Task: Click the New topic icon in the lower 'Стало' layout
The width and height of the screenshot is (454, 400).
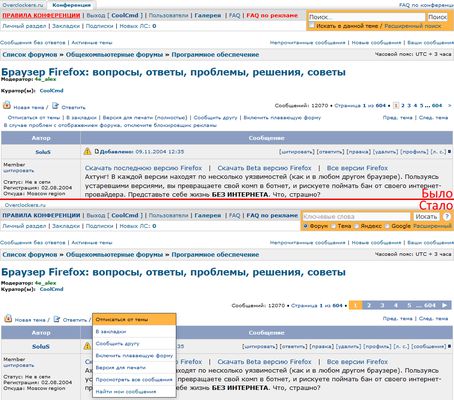Action: [8, 318]
